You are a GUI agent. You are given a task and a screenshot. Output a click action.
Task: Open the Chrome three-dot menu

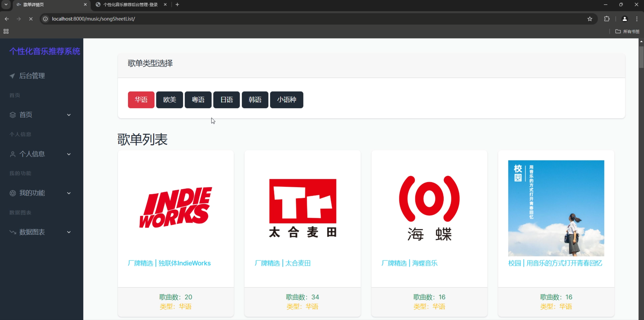pyautogui.click(x=637, y=19)
